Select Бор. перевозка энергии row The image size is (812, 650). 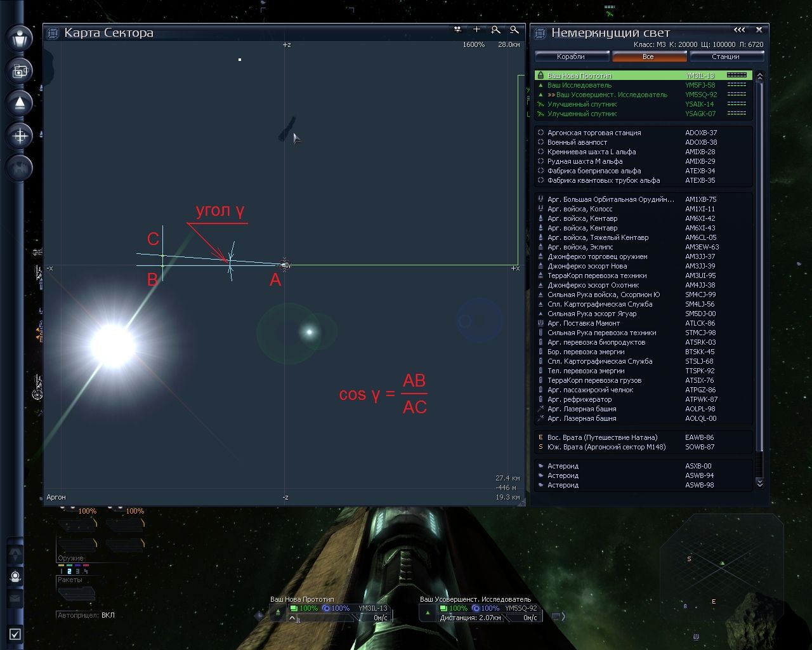tap(643, 352)
